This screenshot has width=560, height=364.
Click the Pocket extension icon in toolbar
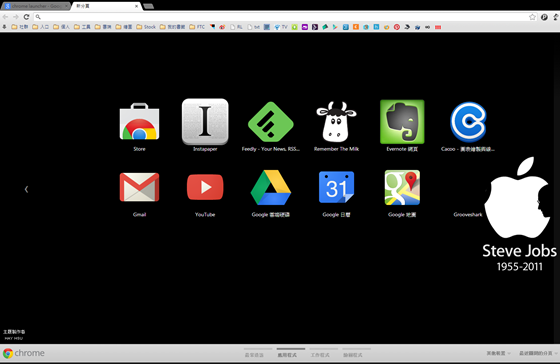click(544, 17)
